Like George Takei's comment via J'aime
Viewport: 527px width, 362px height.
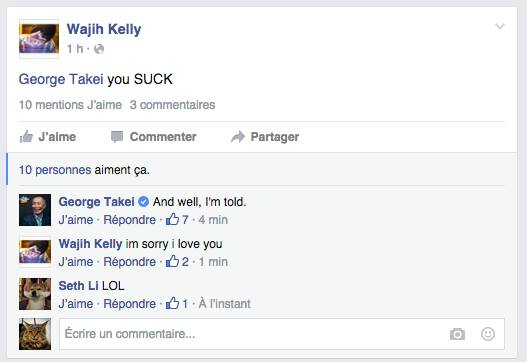76,220
